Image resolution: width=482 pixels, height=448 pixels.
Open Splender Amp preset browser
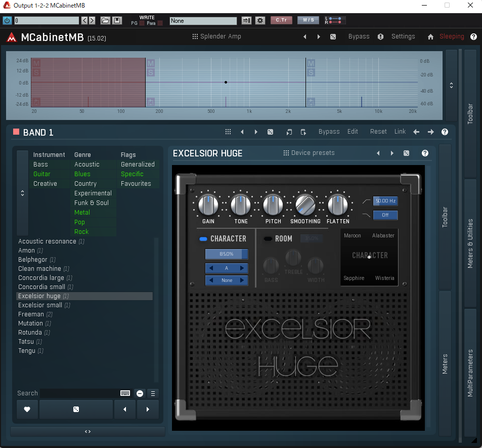[x=216, y=36]
